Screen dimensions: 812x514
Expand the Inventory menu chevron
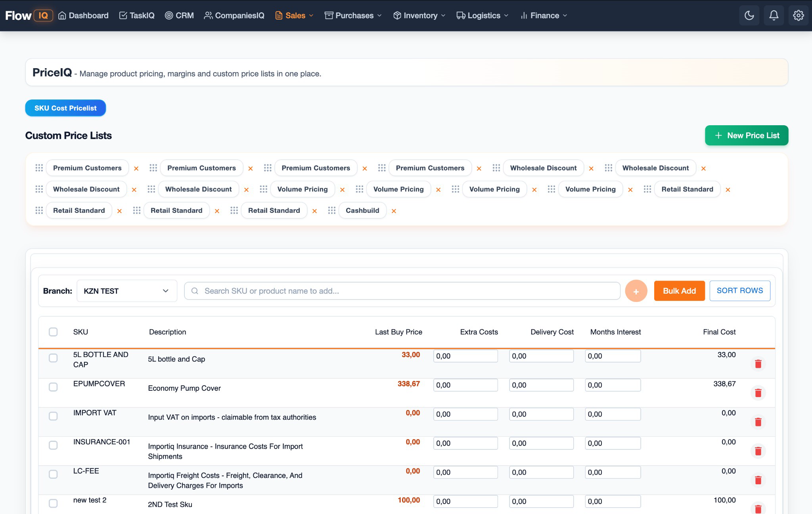pyautogui.click(x=443, y=16)
